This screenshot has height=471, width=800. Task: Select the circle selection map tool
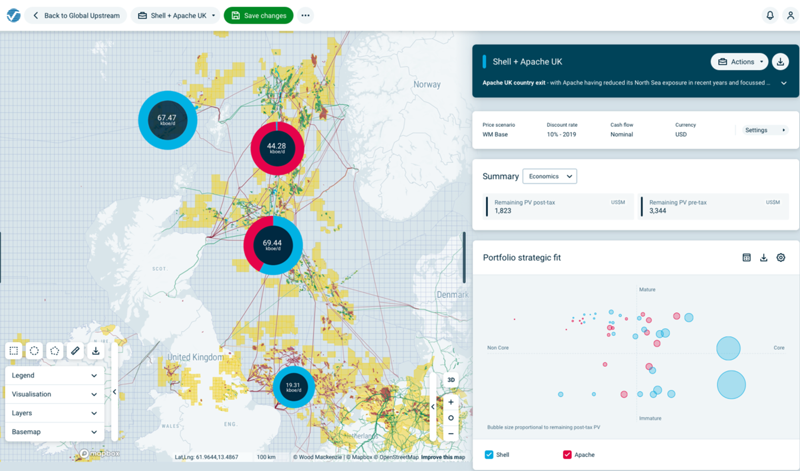coord(34,351)
